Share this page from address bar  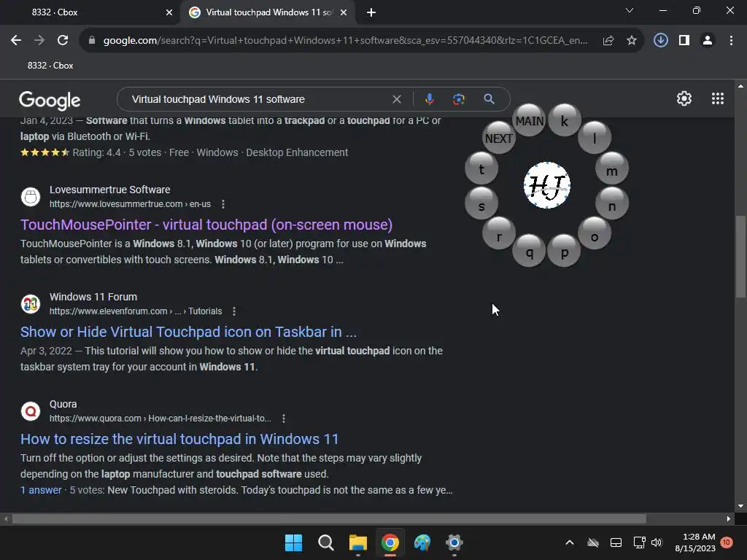608,41
